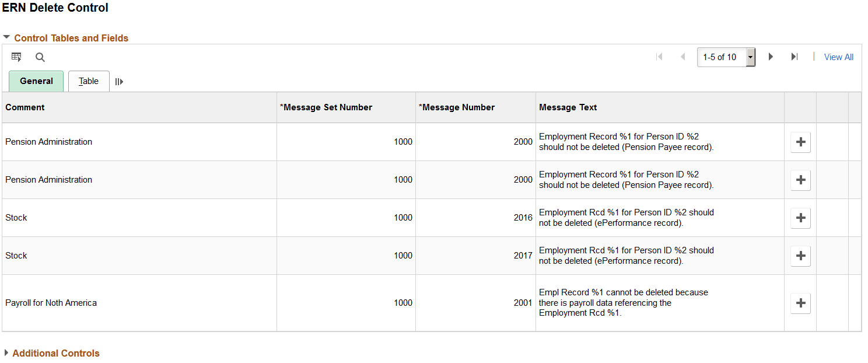
Task: Select the General tab
Action: click(36, 81)
